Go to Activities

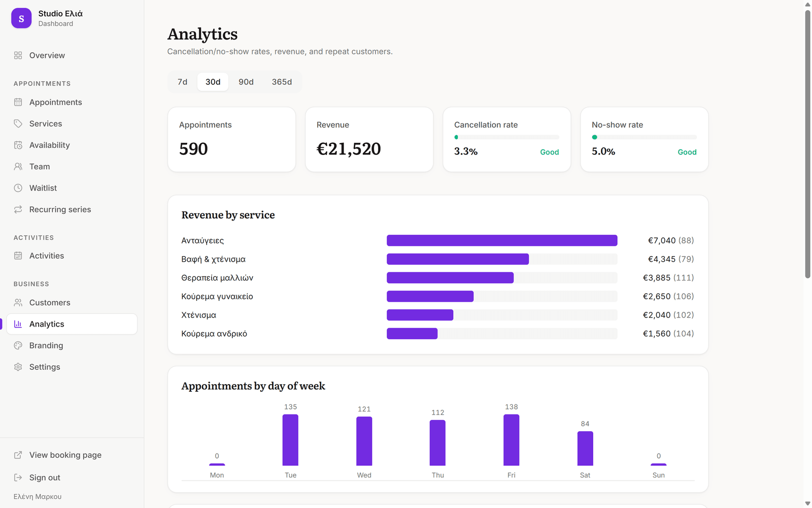click(x=72, y=256)
